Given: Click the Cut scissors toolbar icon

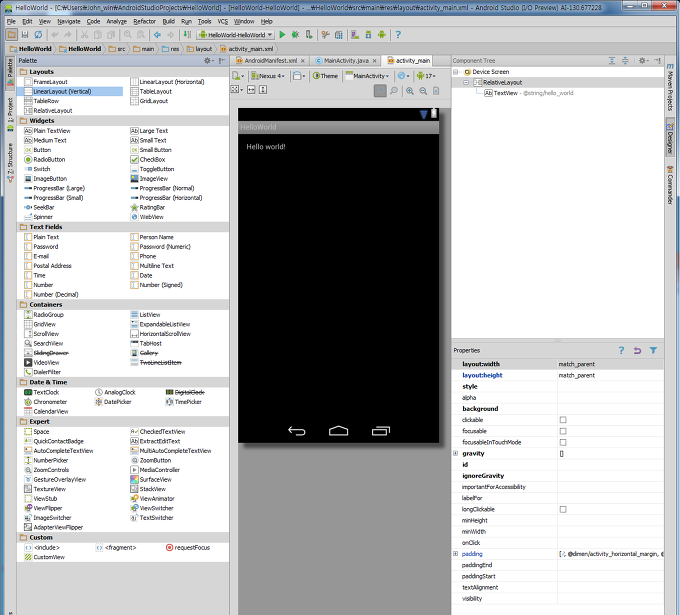Looking at the screenshot, I should (84, 35).
